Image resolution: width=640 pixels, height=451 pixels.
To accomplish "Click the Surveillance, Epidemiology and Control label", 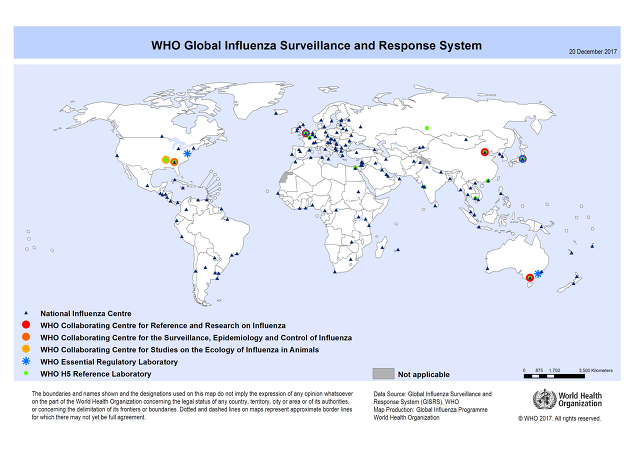I will pos(196,338).
